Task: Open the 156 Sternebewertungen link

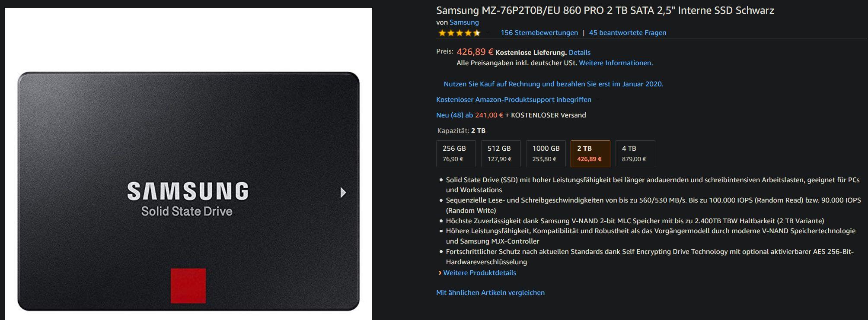Action: [x=539, y=33]
